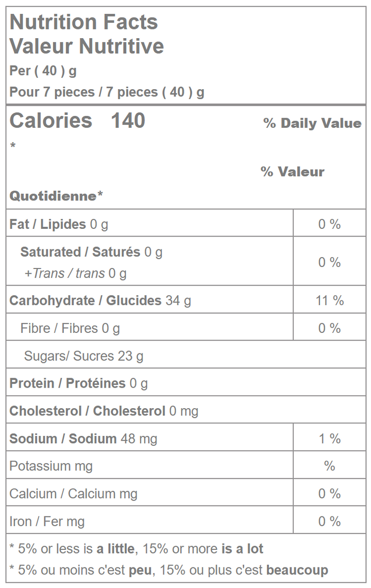Select the Sugars/ Sucres 23 g row
This screenshot has width=371, height=588.
83,356
